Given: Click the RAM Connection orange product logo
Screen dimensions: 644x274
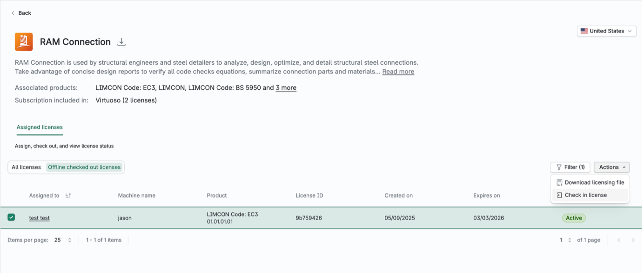Looking at the screenshot, I should click(24, 42).
